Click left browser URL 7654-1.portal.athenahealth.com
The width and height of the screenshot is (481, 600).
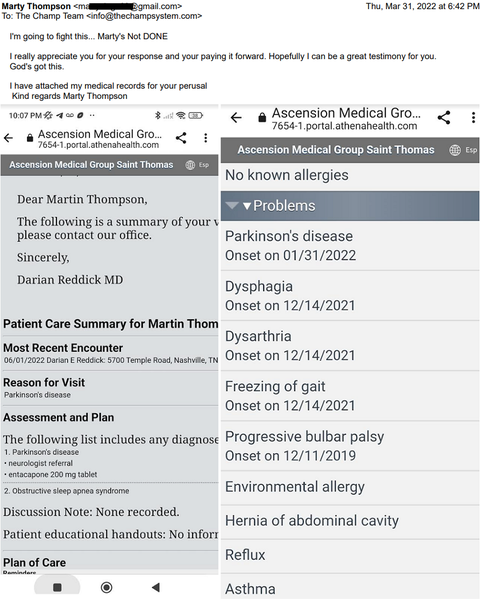(x=98, y=145)
